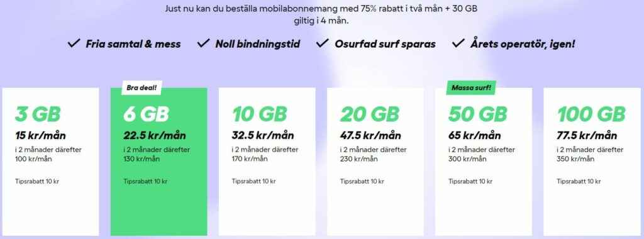The width and height of the screenshot is (644, 239).
Task: Select the 10 GB plan card
Action: [x=267, y=162]
